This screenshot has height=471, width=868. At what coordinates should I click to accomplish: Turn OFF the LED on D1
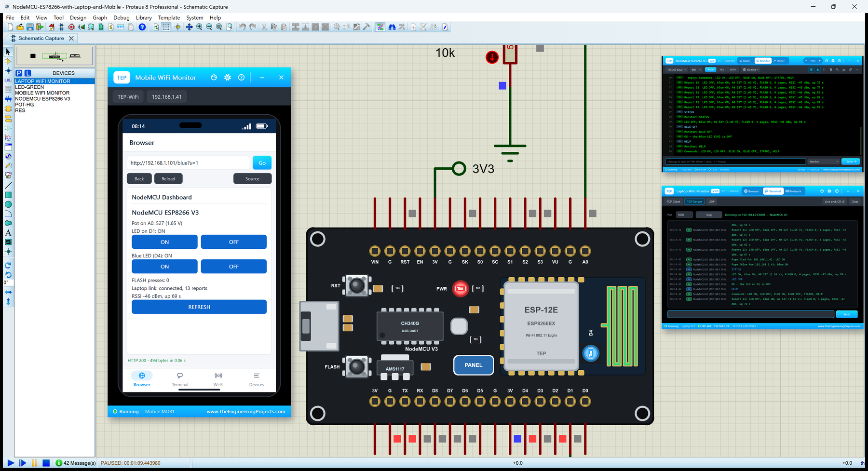(234, 242)
